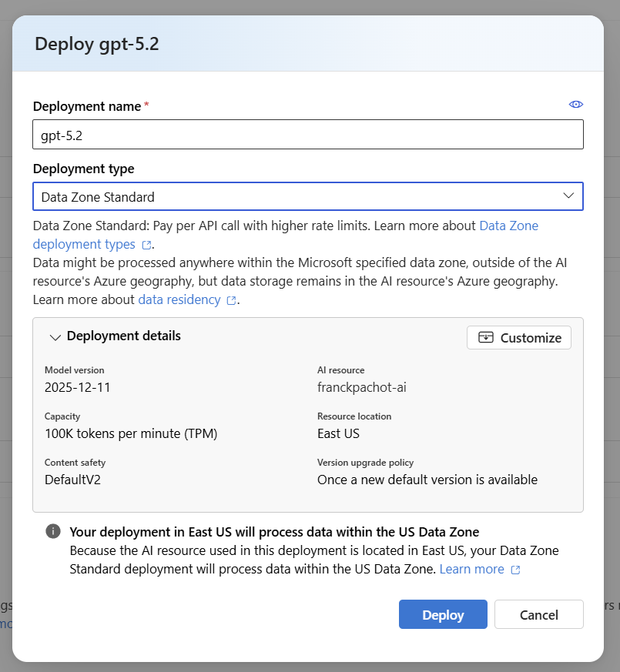Image resolution: width=620 pixels, height=672 pixels.
Task: Click the Deployment name field containing gpt-5.2
Action: pos(308,135)
